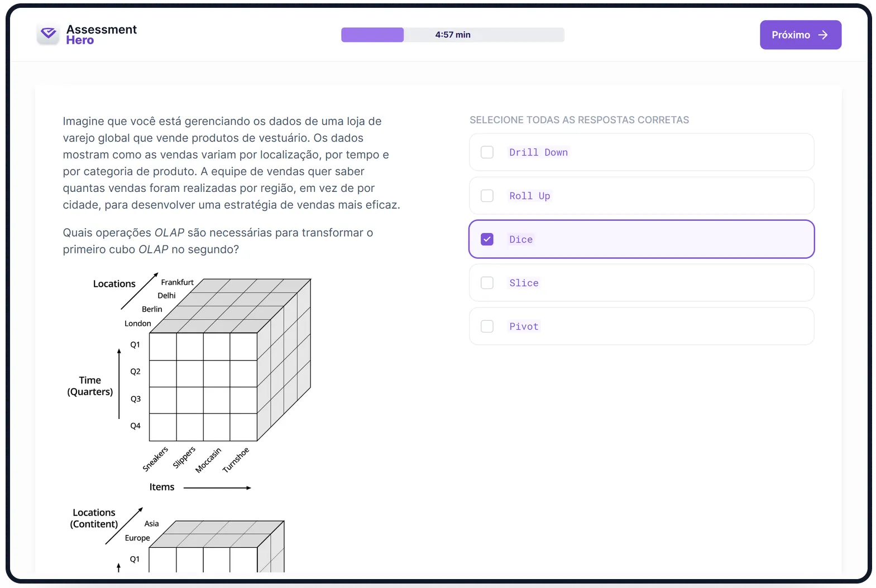876x588 pixels.
Task: Click the Moccasin item label
Action: [x=208, y=460]
